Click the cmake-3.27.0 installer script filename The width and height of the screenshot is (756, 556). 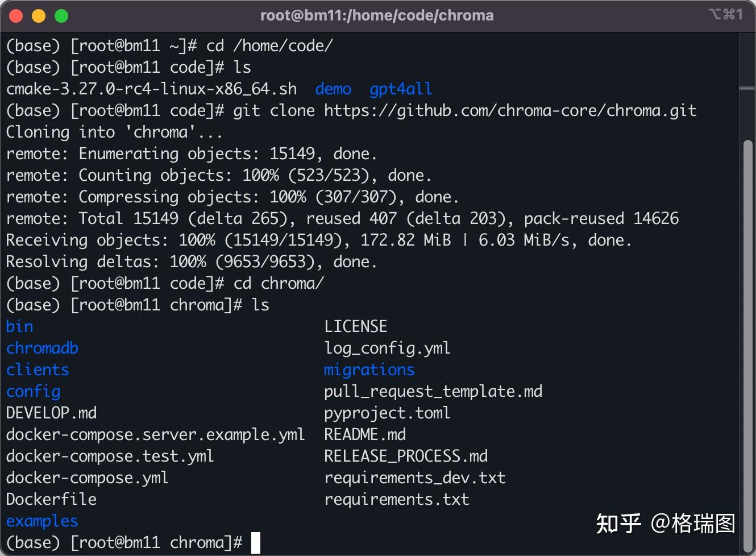pyautogui.click(x=151, y=89)
